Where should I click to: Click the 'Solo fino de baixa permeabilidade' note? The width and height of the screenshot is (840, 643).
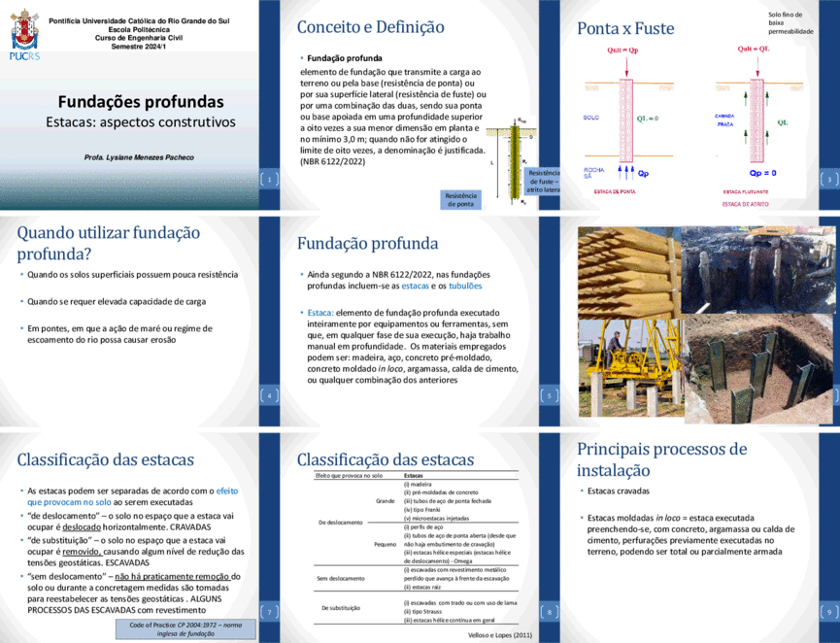(x=790, y=23)
